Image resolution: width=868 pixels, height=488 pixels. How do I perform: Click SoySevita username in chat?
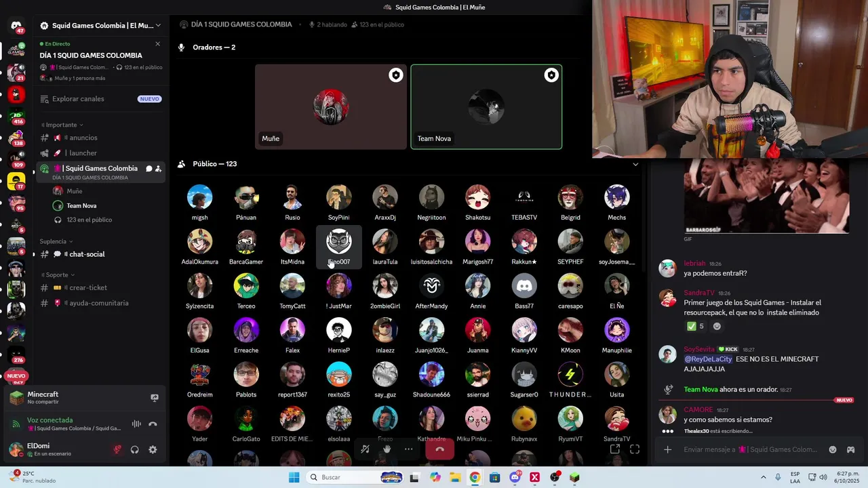click(x=699, y=350)
